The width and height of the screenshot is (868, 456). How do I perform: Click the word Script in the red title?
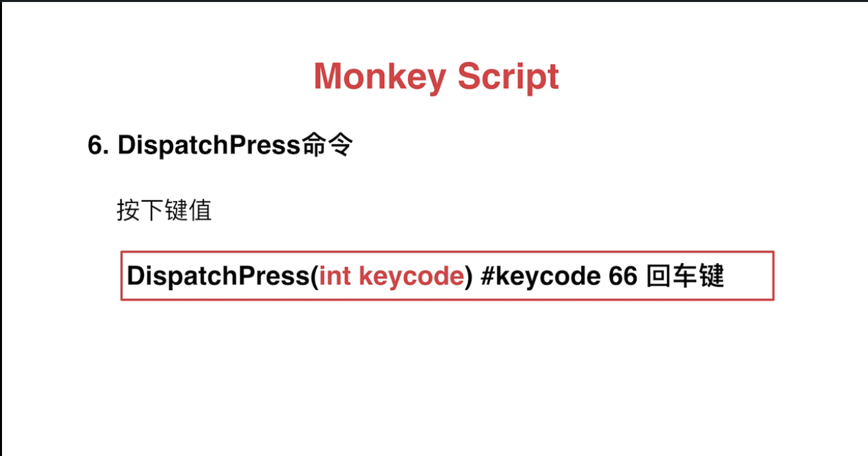(508, 77)
